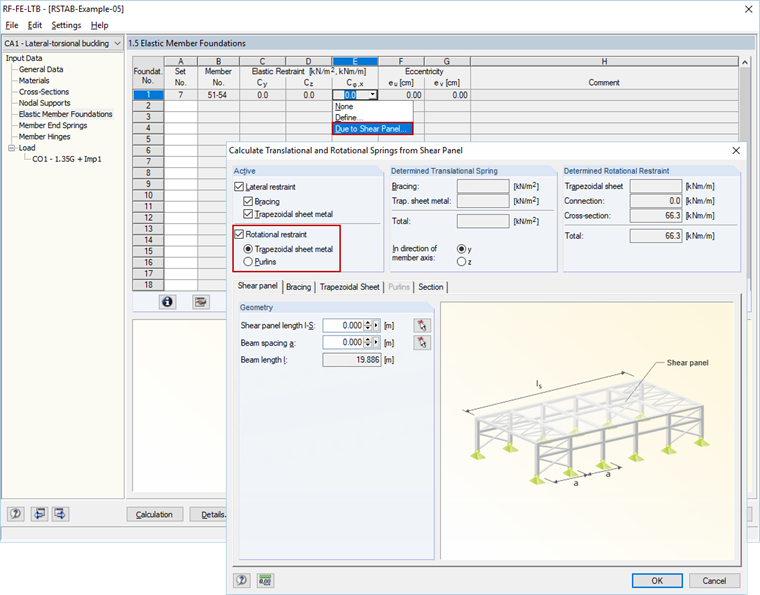
Task: Pick shear panel length graphically icon
Action: (x=422, y=325)
